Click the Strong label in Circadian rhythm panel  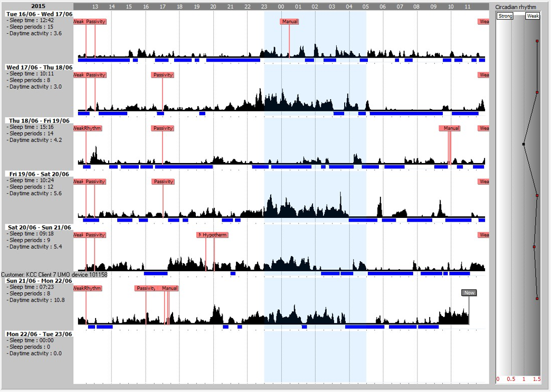[505, 16]
